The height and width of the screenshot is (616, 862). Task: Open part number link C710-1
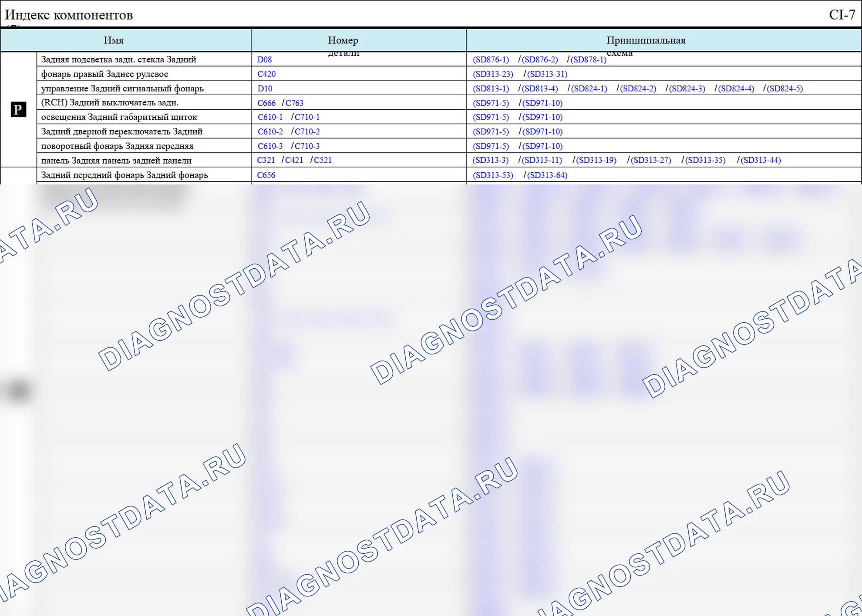coord(307,117)
